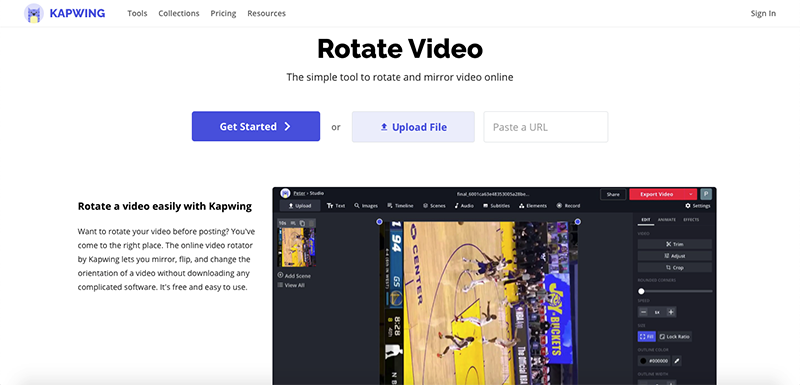Image resolution: width=800 pixels, height=385 pixels.
Task: Toggle the Lock Ratio option
Action: [x=674, y=337]
